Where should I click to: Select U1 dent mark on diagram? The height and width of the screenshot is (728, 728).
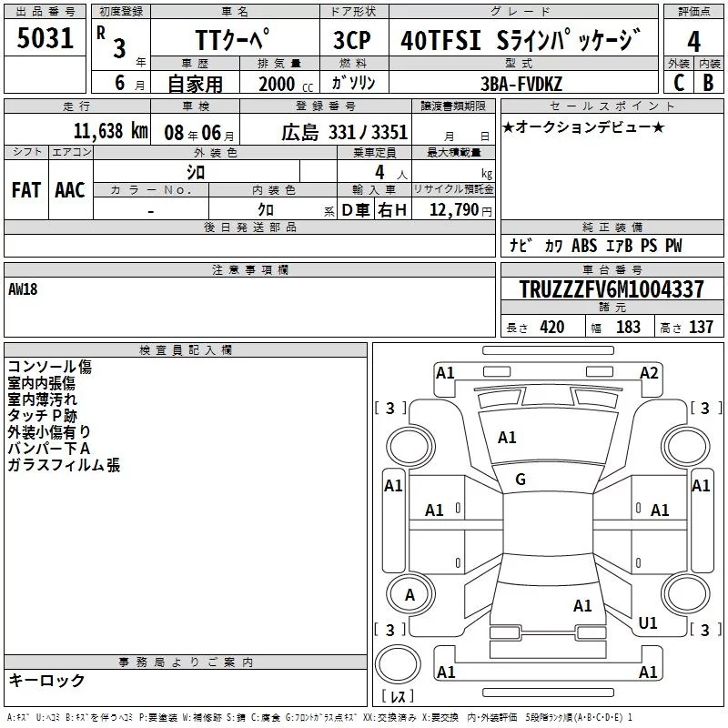point(648,622)
